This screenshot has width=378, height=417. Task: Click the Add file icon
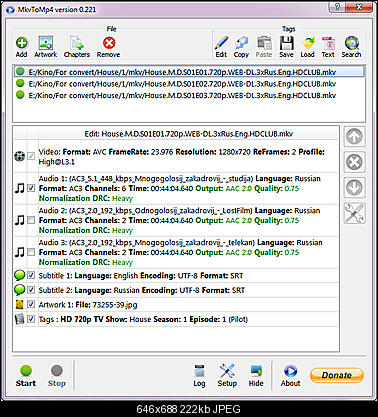(22, 47)
